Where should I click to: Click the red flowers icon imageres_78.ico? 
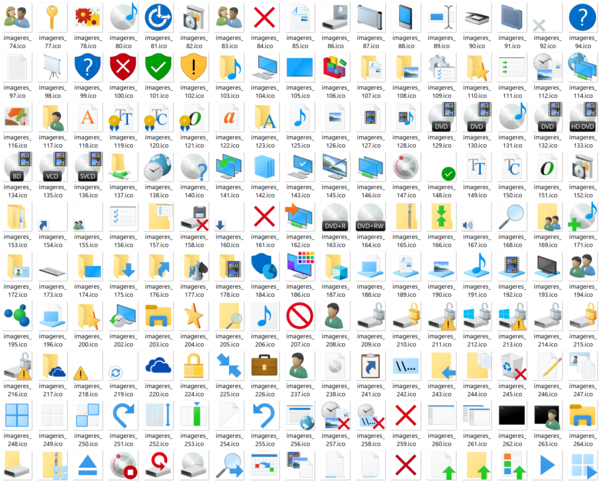point(88,18)
